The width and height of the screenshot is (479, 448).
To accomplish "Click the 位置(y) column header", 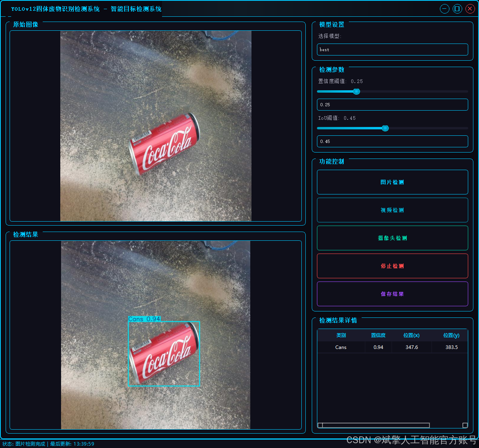I will click(451, 335).
